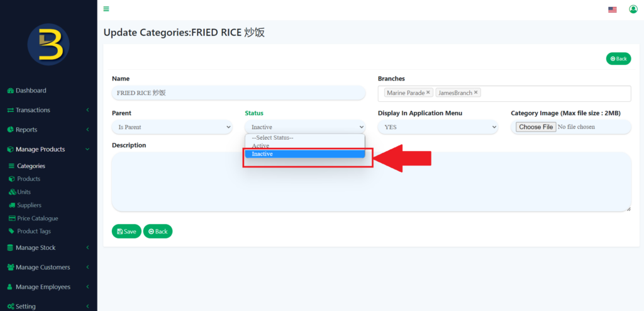Viewport: 644px width, 311px height.
Task: Click the company logo in sidebar
Action: click(x=48, y=45)
